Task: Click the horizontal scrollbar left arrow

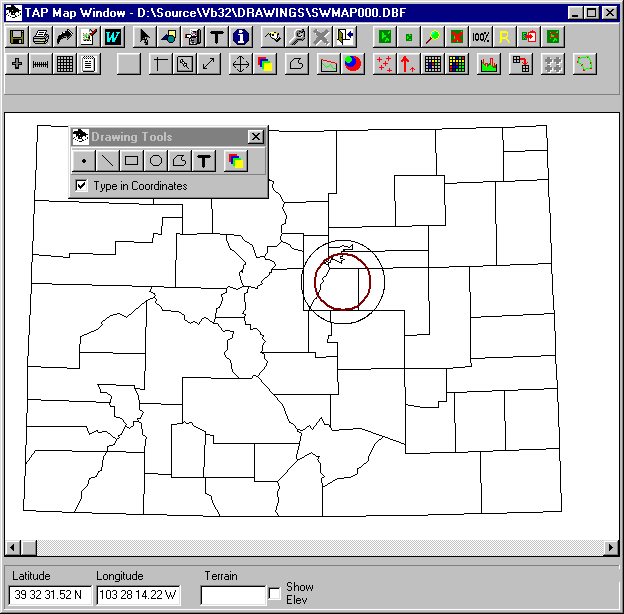Action: coord(12,548)
